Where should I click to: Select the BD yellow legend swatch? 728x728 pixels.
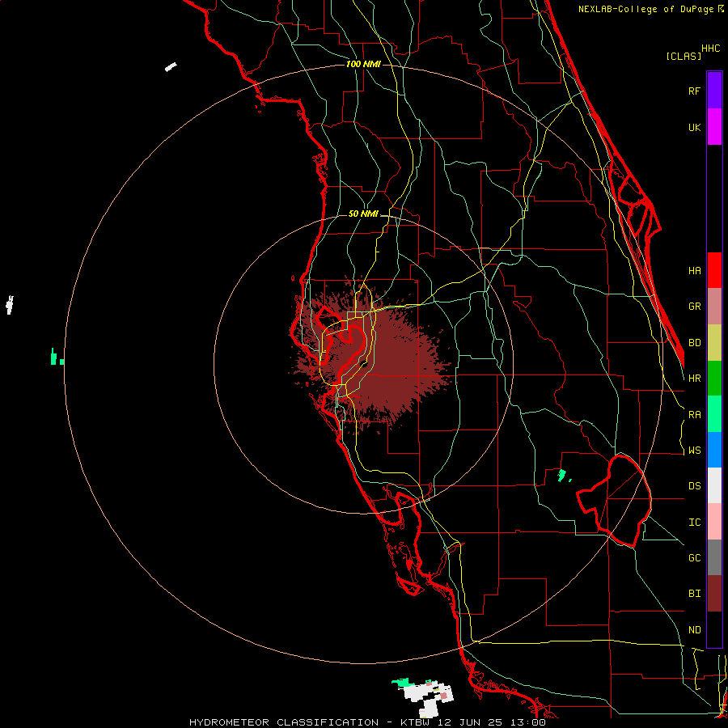click(714, 343)
